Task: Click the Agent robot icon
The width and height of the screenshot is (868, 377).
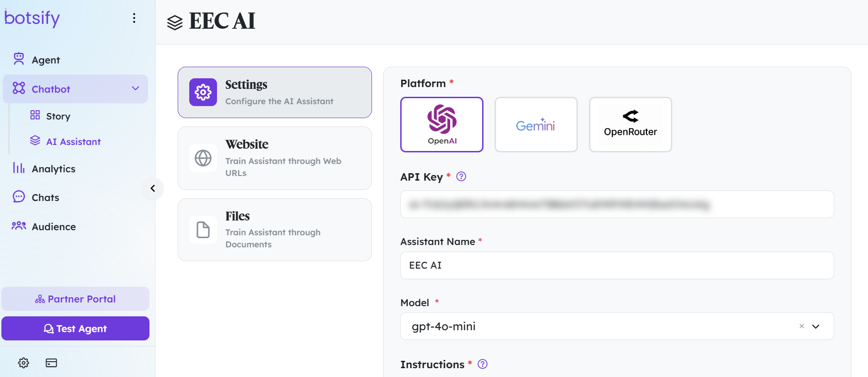Action: pyautogui.click(x=19, y=59)
